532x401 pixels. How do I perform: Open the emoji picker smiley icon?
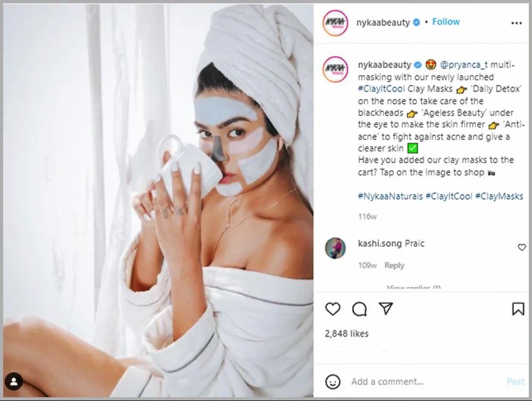332,382
